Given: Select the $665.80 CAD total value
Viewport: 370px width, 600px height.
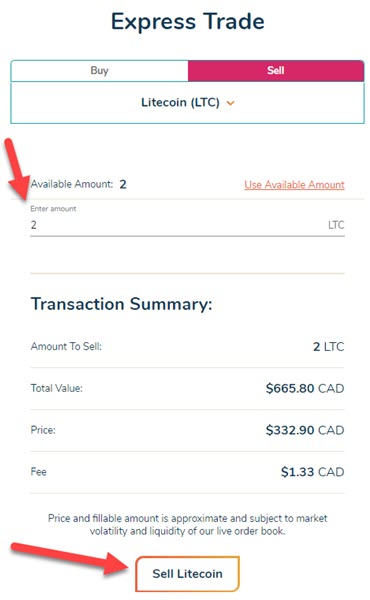Looking at the screenshot, I should coord(305,388).
